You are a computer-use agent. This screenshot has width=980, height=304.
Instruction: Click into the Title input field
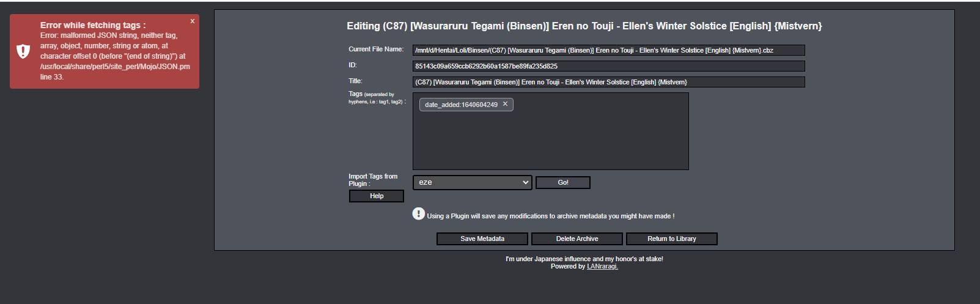pos(609,82)
